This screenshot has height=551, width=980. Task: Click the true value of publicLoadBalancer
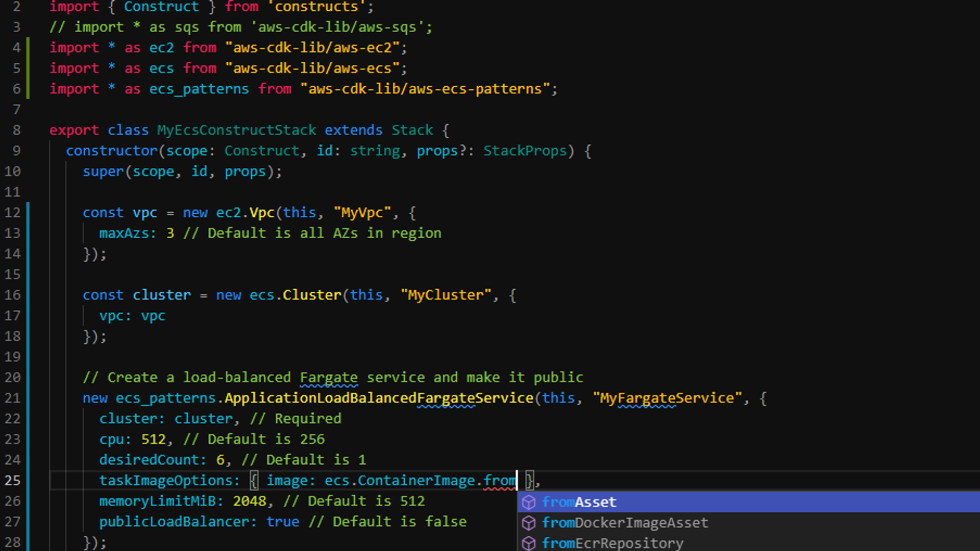click(283, 521)
